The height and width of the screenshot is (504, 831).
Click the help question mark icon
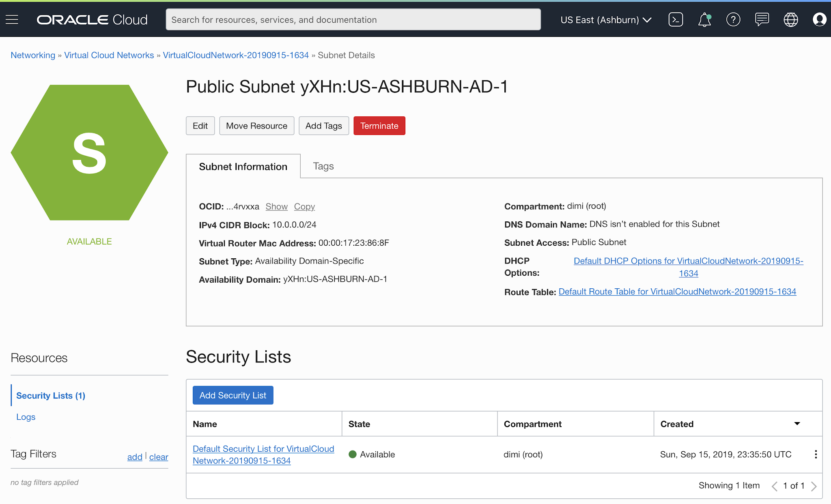pyautogui.click(x=733, y=19)
